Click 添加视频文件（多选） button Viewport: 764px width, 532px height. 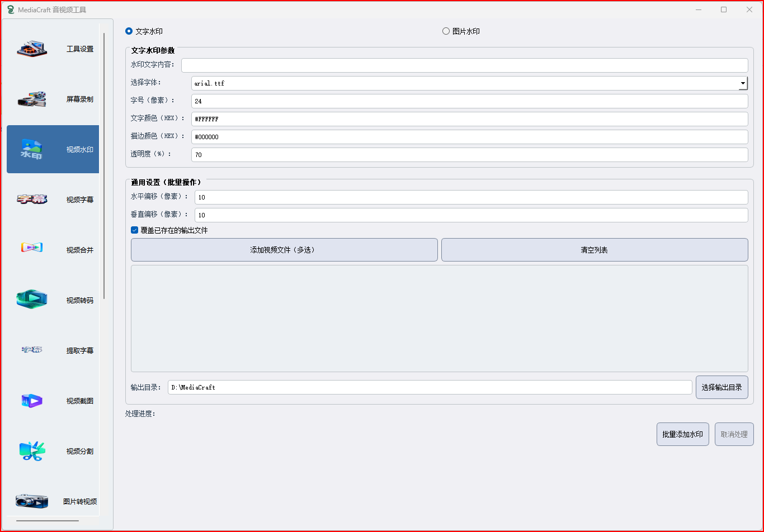point(284,250)
